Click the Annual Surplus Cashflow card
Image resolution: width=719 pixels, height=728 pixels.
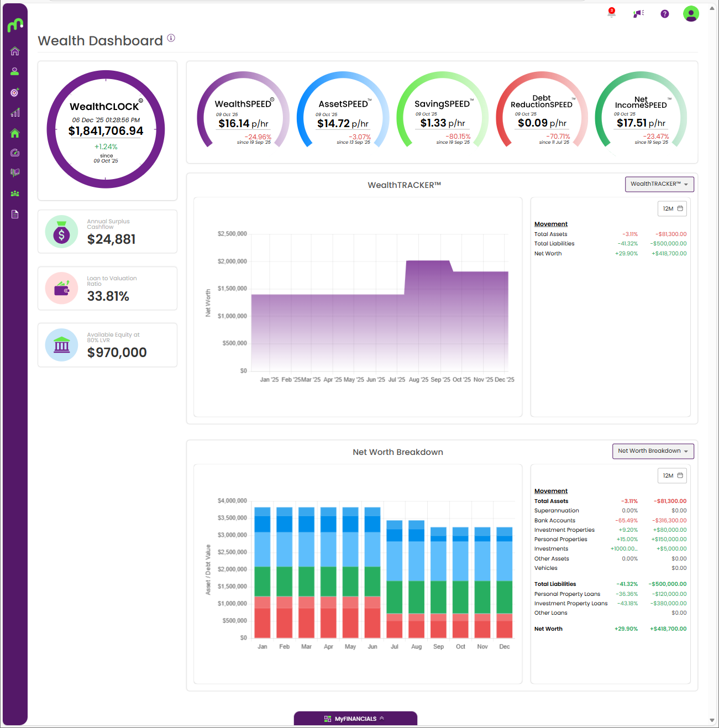(x=107, y=232)
